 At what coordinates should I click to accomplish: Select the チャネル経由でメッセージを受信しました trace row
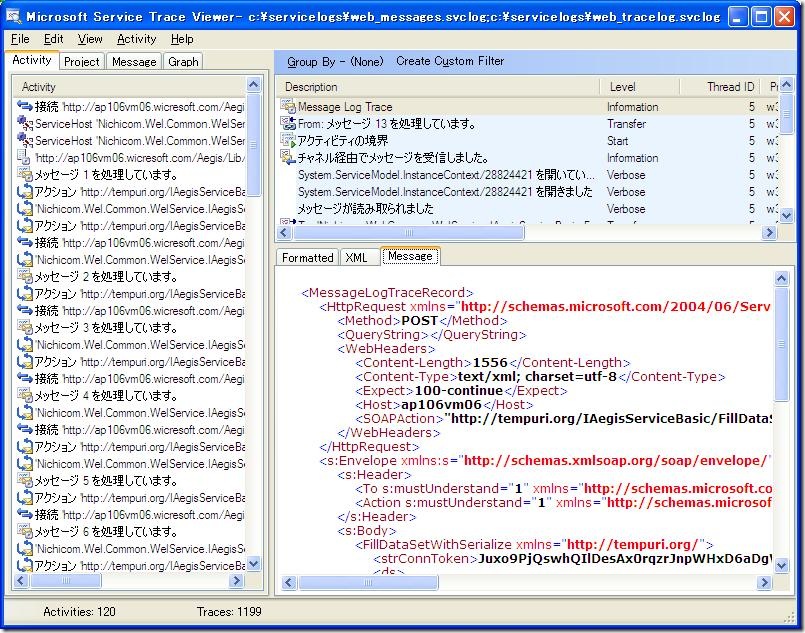click(x=528, y=157)
